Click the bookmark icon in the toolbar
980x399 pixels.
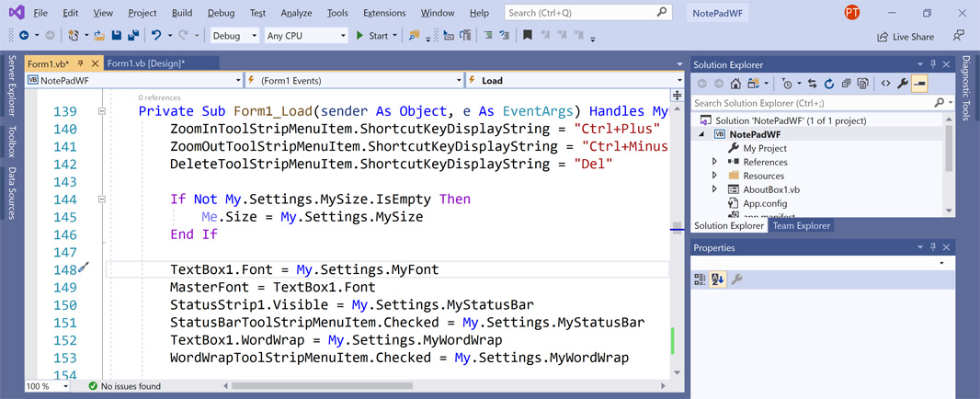coord(527,36)
